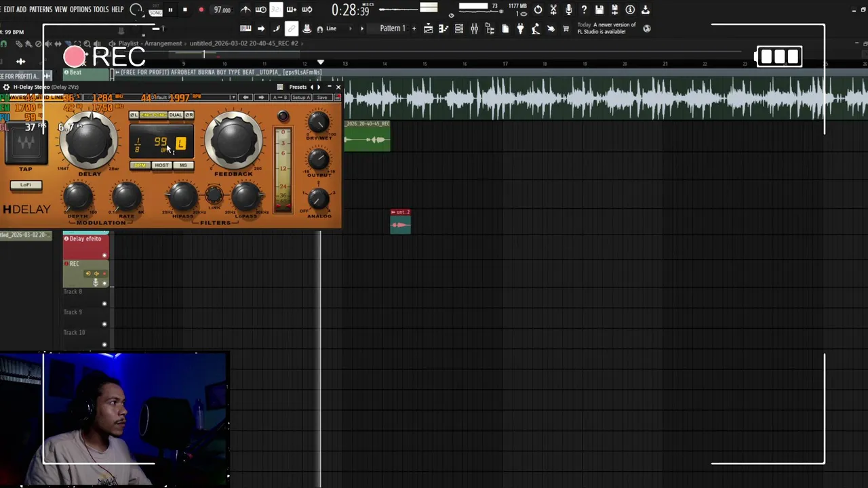Click the question mark help icon
Screen dimensions: 868x488
[584, 9]
